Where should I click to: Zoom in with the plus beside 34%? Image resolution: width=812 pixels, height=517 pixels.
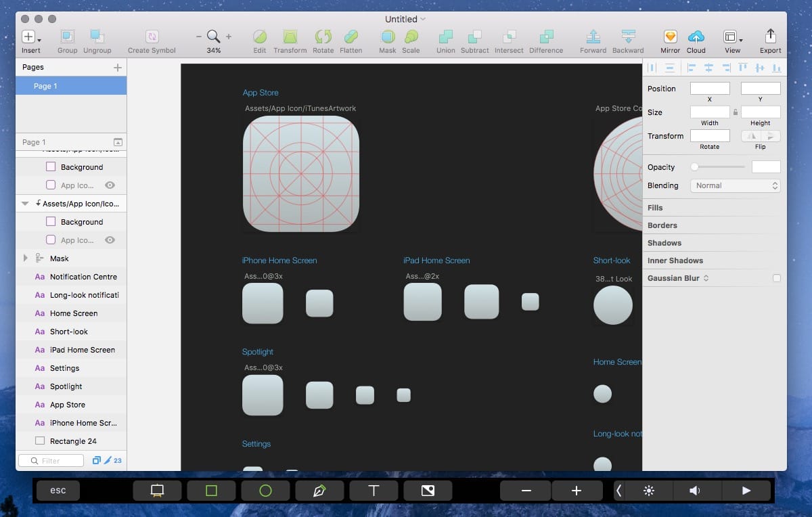tap(229, 37)
